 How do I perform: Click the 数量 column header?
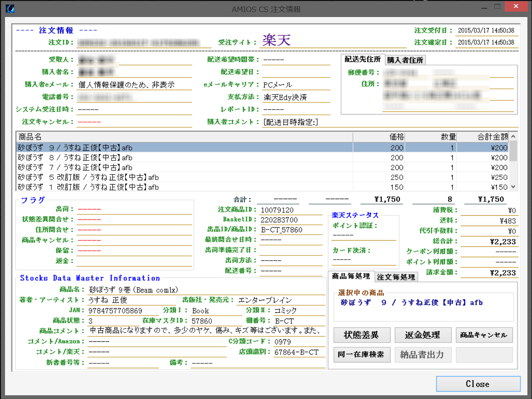431,137
